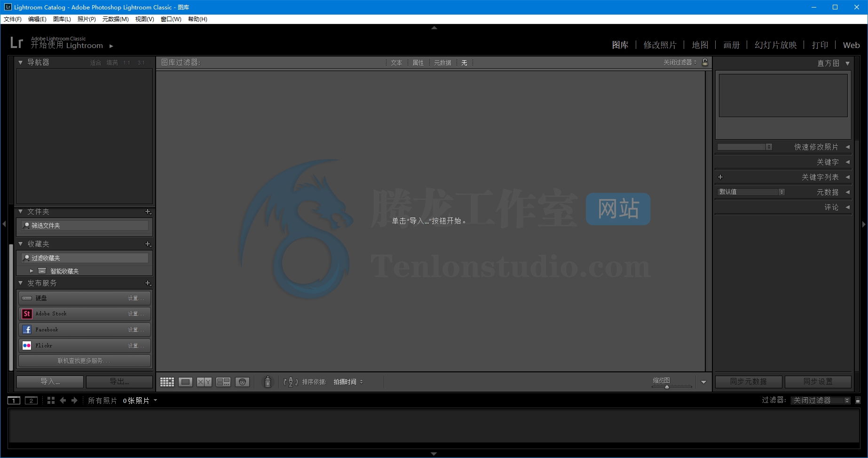The height and width of the screenshot is (458, 868).
Task: Expand the 直方图 panel triangle
Action: [x=847, y=63]
